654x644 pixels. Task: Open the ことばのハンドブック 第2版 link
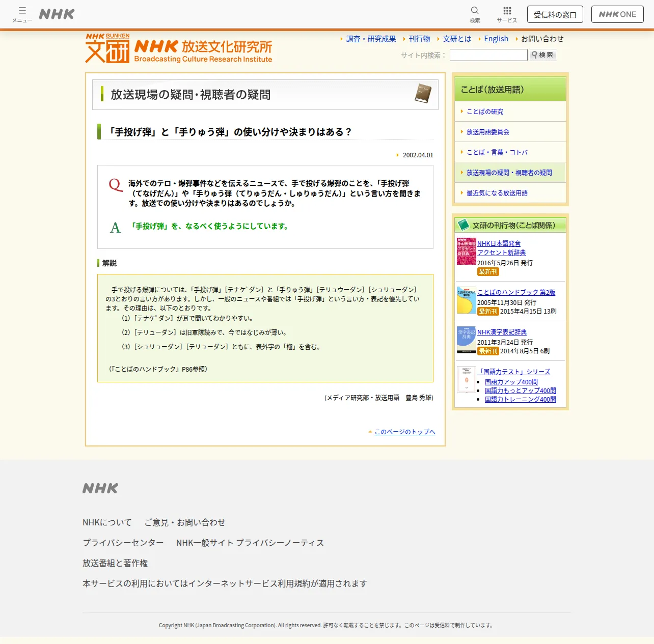click(516, 292)
